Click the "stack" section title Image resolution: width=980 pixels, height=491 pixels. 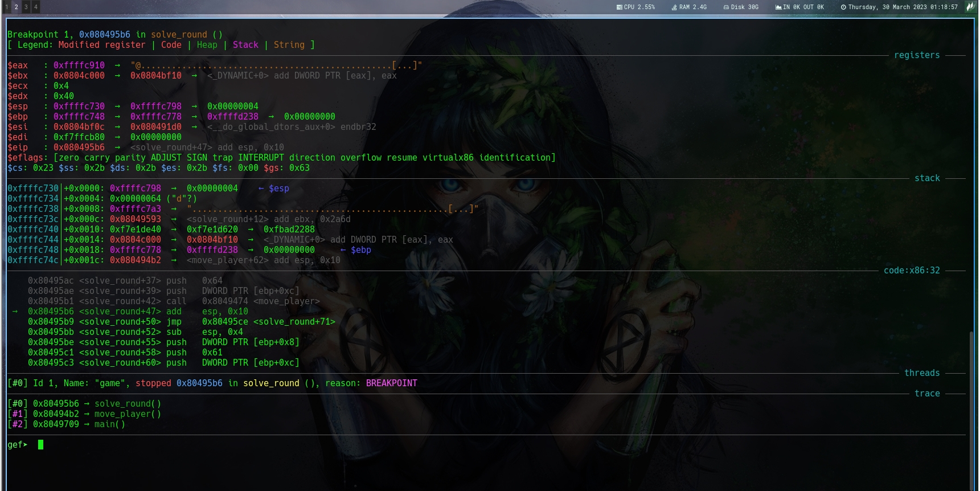[927, 178]
